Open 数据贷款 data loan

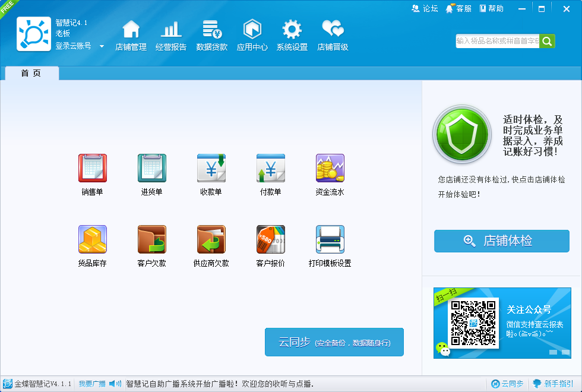(x=211, y=35)
